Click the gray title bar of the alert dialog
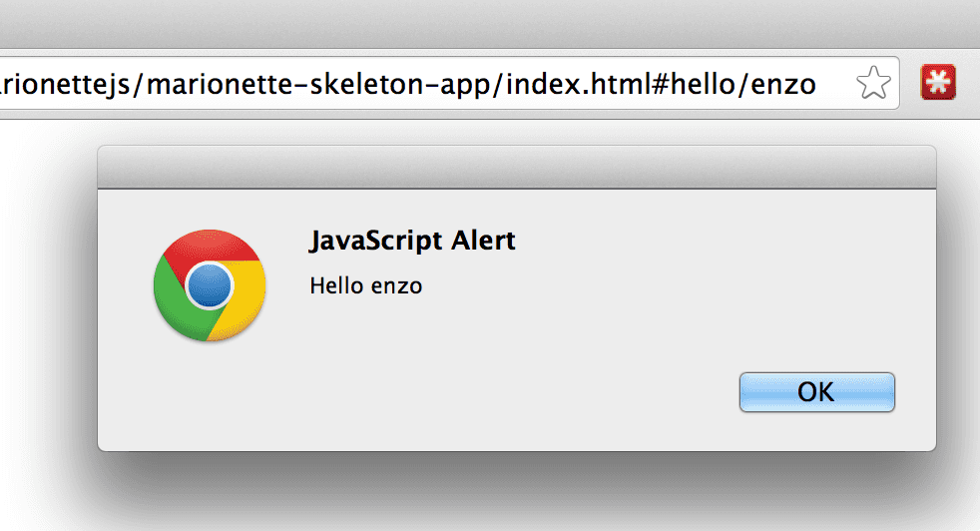This screenshot has height=531, width=980. [517, 167]
